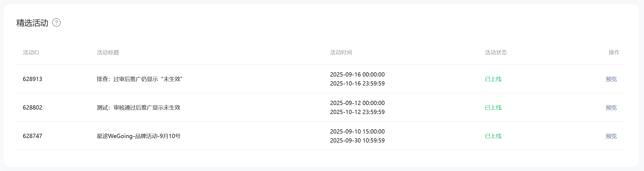Open preview for activity 628747
644x171 pixels.
click(611, 136)
